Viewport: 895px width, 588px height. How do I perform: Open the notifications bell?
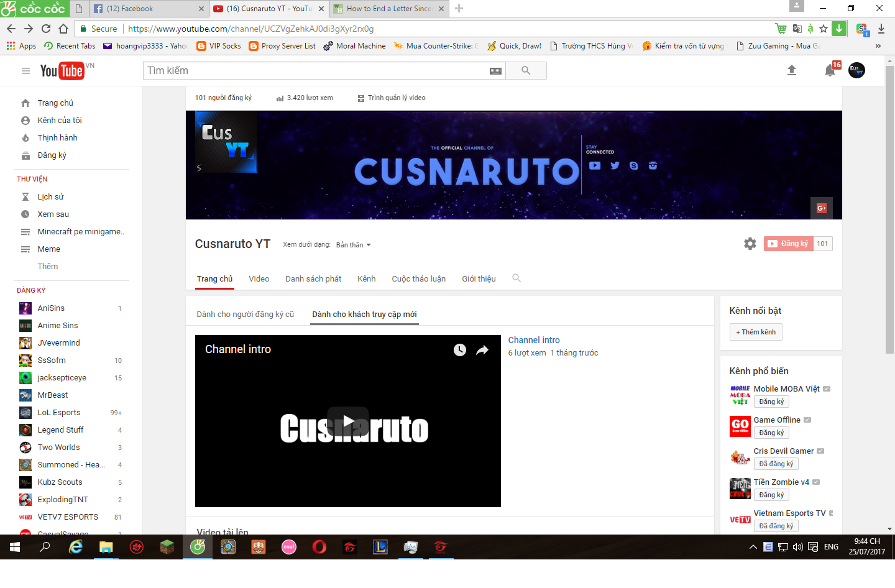click(x=830, y=70)
